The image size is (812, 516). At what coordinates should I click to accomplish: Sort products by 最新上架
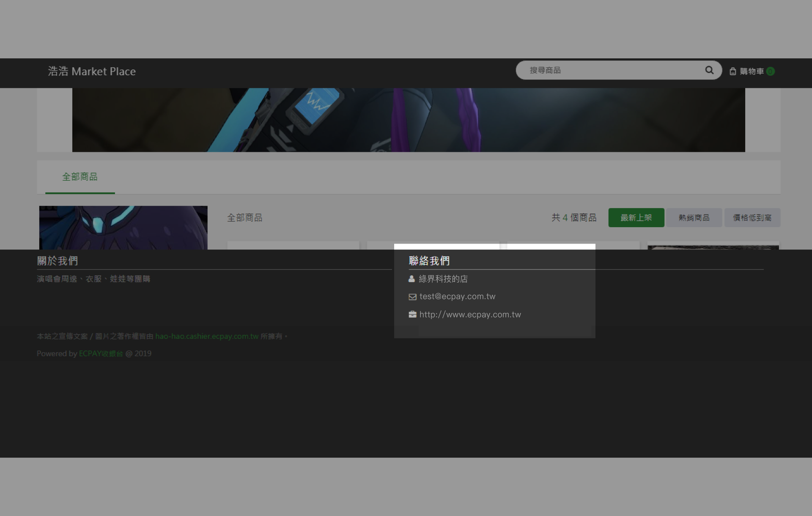pyautogui.click(x=636, y=218)
